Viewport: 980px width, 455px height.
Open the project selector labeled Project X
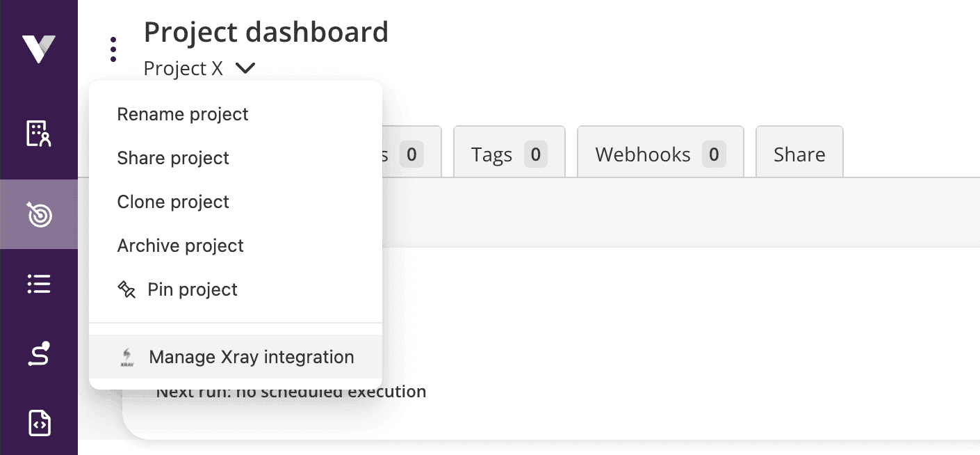click(x=183, y=68)
